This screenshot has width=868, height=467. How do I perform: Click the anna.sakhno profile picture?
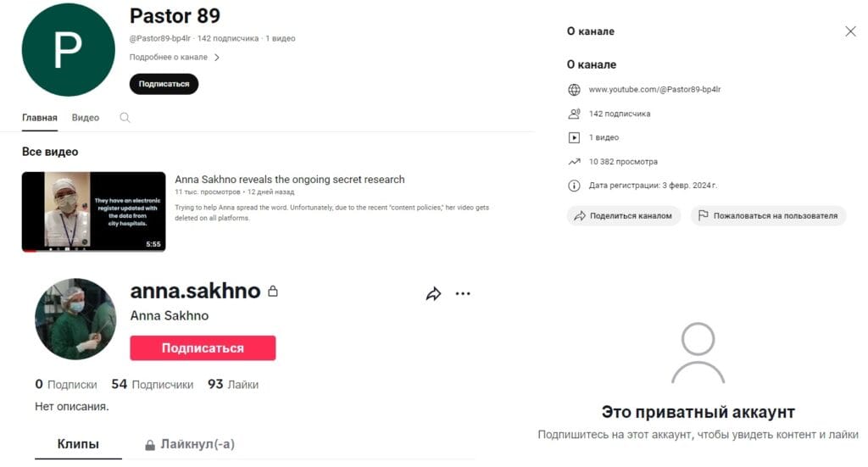coord(75,320)
